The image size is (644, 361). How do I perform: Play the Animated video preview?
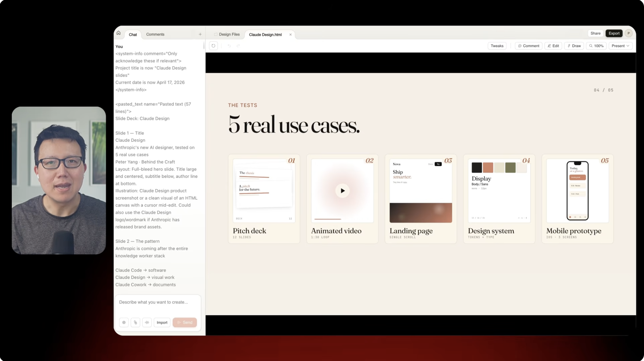[342, 191]
